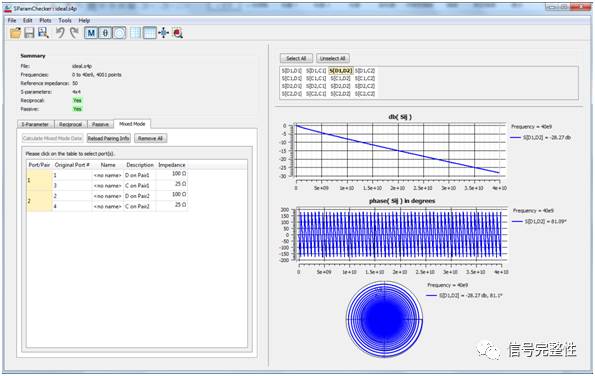The width and height of the screenshot is (595, 376).
Task: Open the Tools menu
Action: (65, 20)
